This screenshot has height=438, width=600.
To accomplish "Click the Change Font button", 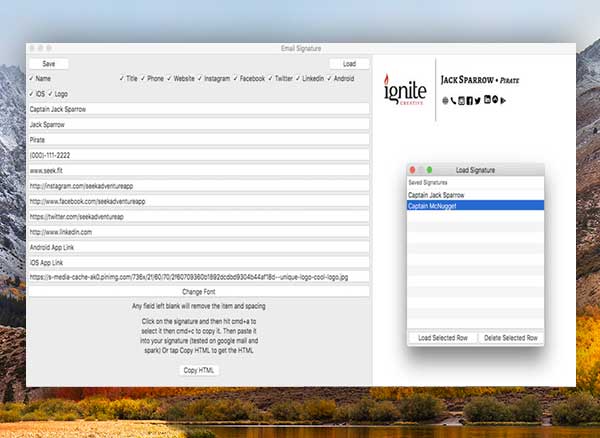I will (x=199, y=292).
